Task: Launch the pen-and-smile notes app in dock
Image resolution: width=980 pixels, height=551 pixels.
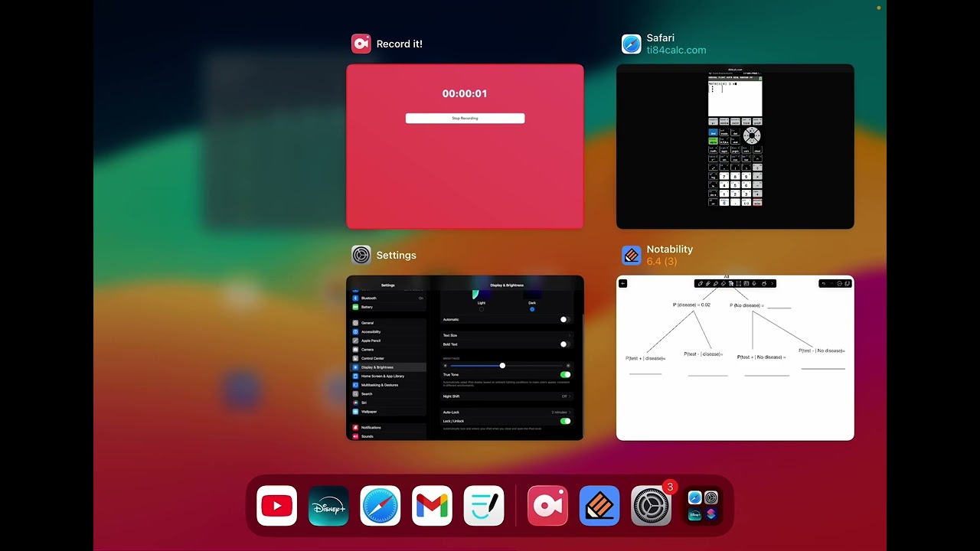Action: [x=484, y=506]
